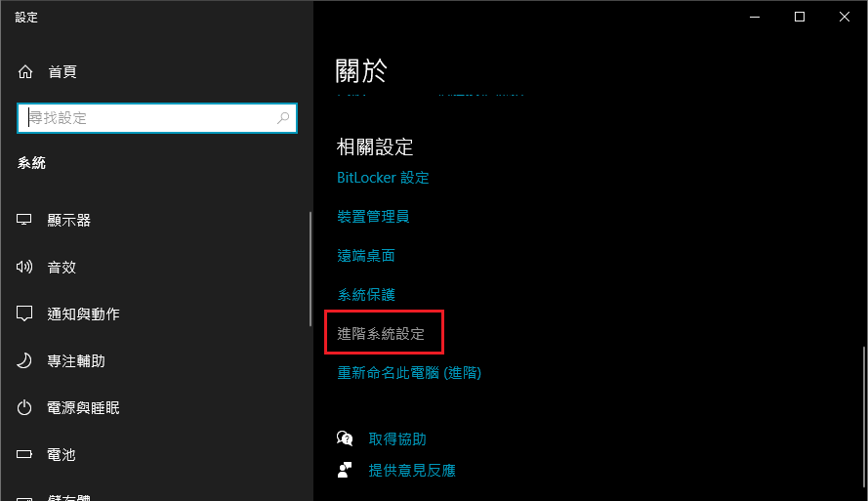Click the home icon beside 首頁
Viewport: 868px width, 501px height.
click(x=25, y=72)
